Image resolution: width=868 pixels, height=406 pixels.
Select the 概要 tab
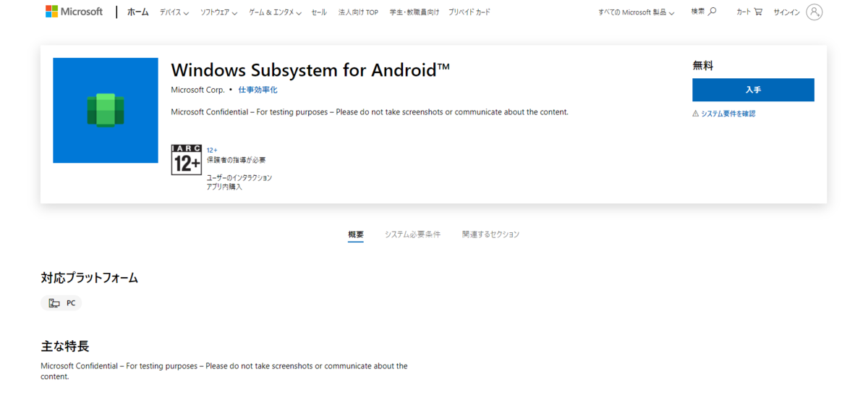(356, 234)
